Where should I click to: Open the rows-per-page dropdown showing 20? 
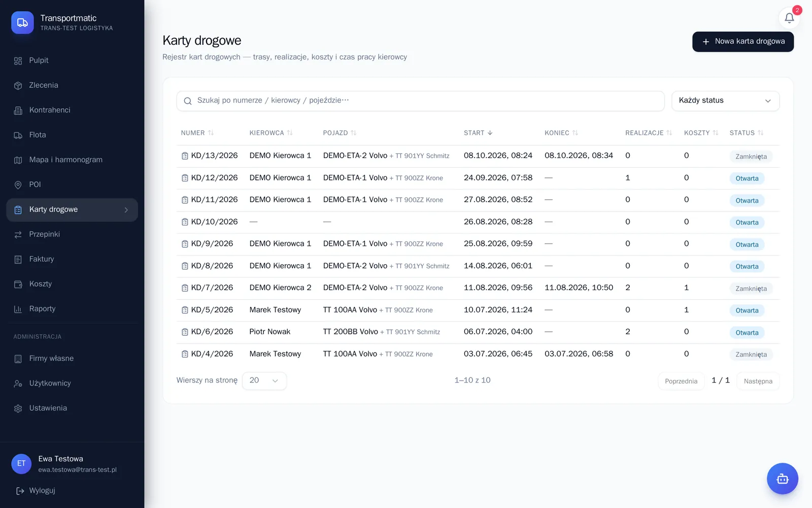pyautogui.click(x=264, y=380)
